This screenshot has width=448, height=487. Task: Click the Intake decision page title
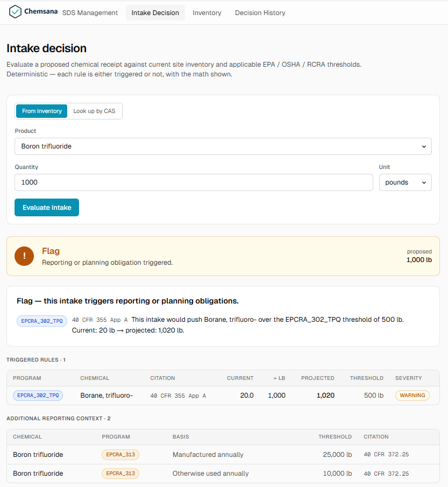click(47, 48)
